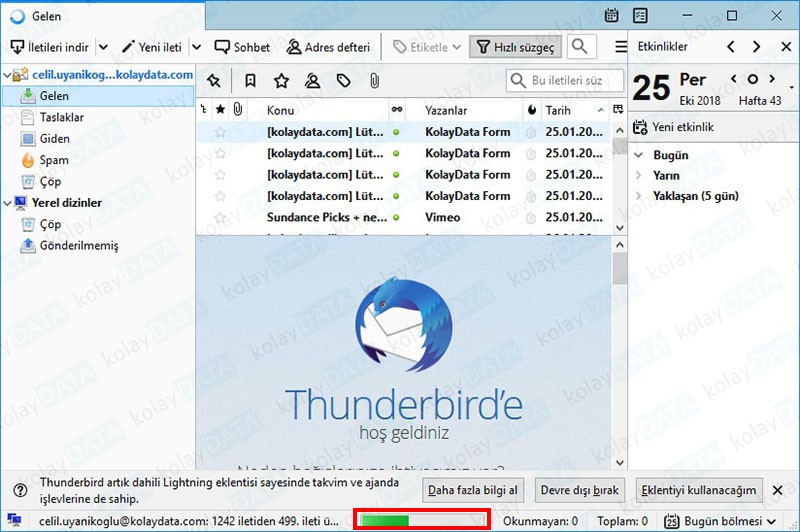
Task: Go to previous day in mini calendar
Action: [x=734, y=79]
